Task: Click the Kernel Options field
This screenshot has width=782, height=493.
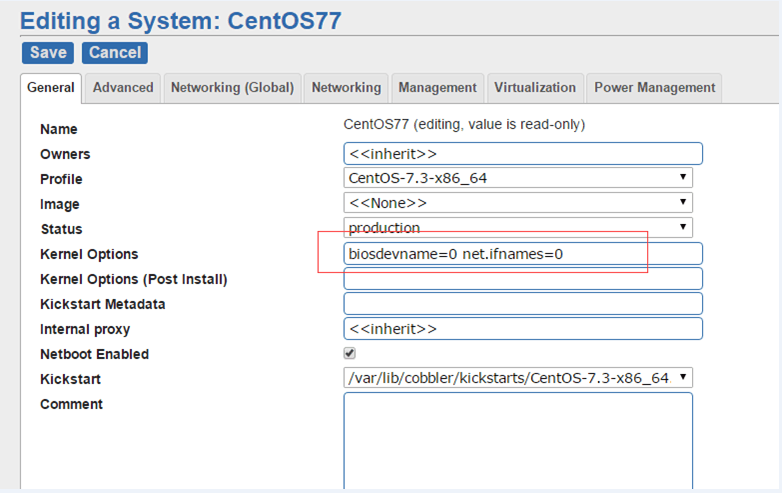Action: 523,254
